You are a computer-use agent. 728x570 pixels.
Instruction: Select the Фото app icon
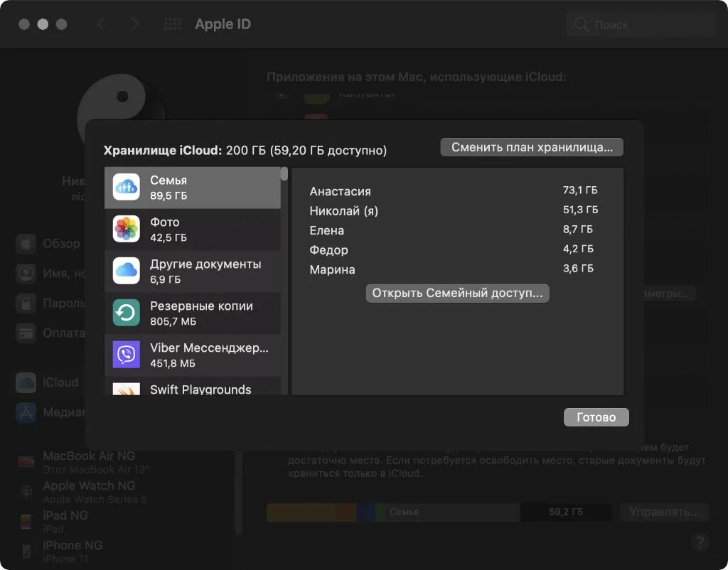point(127,229)
